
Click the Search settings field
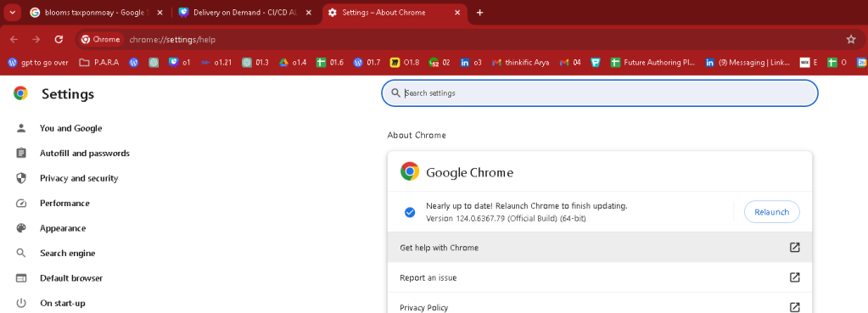(x=600, y=93)
